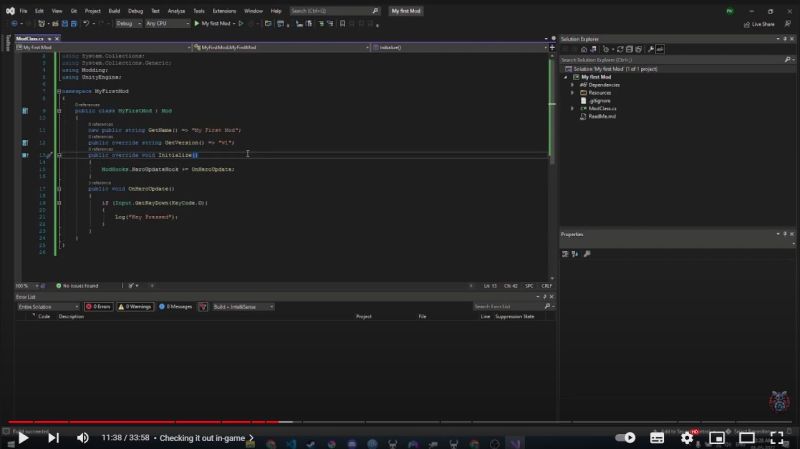The image size is (800, 449).
Task: Mute the YouTube video volume
Action: 83,438
